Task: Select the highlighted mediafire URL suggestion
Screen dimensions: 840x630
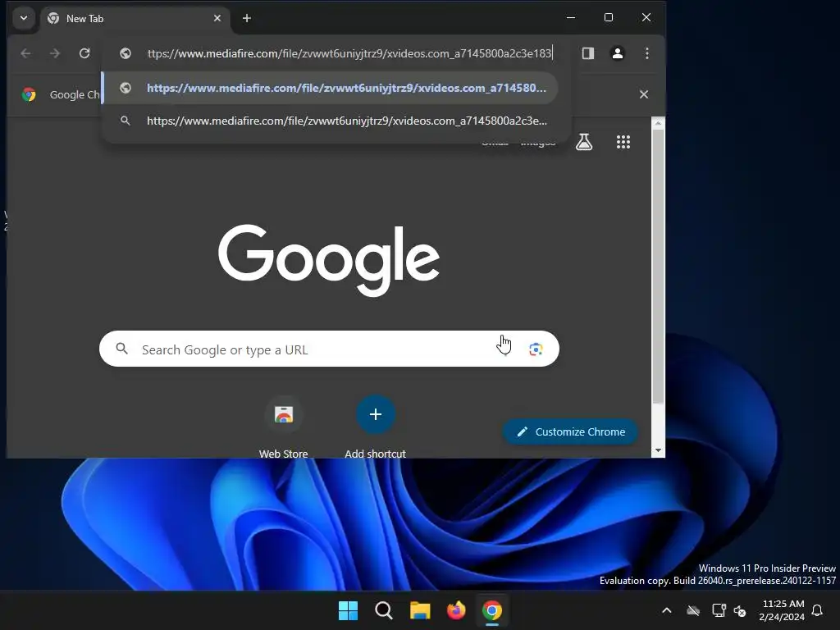Action: coord(330,88)
